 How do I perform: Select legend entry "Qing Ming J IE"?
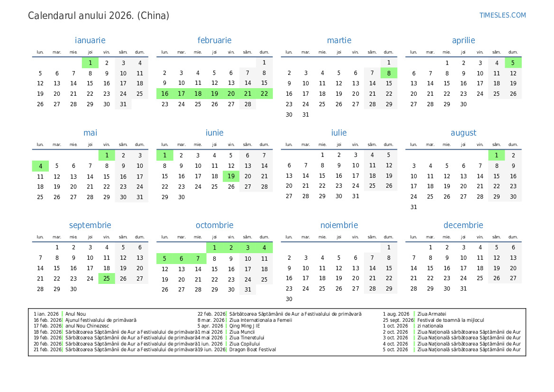pos(245,326)
